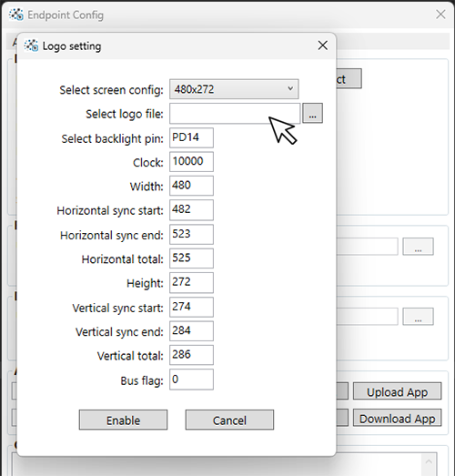
Task: Click the Clock value field 10000
Action: (191, 161)
